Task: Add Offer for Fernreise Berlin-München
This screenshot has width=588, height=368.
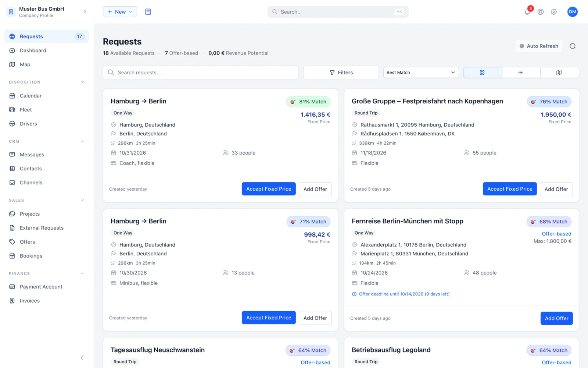Action: click(x=556, y=318)
